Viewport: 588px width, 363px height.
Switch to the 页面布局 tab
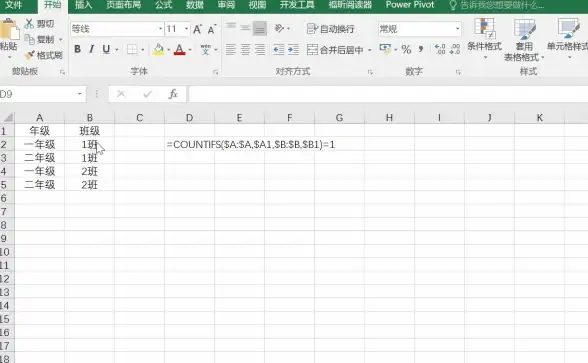tap(123, 5)
